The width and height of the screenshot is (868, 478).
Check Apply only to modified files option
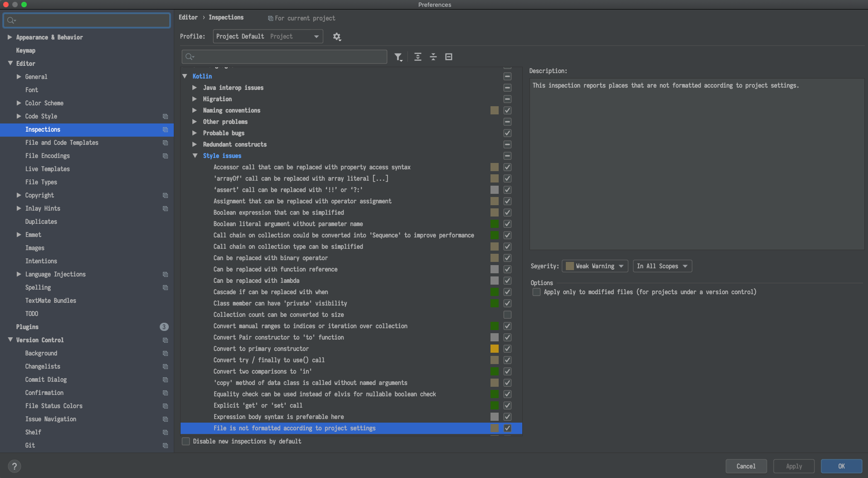536,292
